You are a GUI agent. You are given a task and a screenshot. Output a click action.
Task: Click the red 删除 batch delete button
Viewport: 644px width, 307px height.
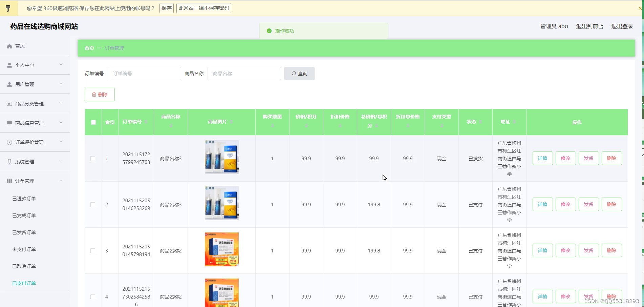[x=100, y=95]
